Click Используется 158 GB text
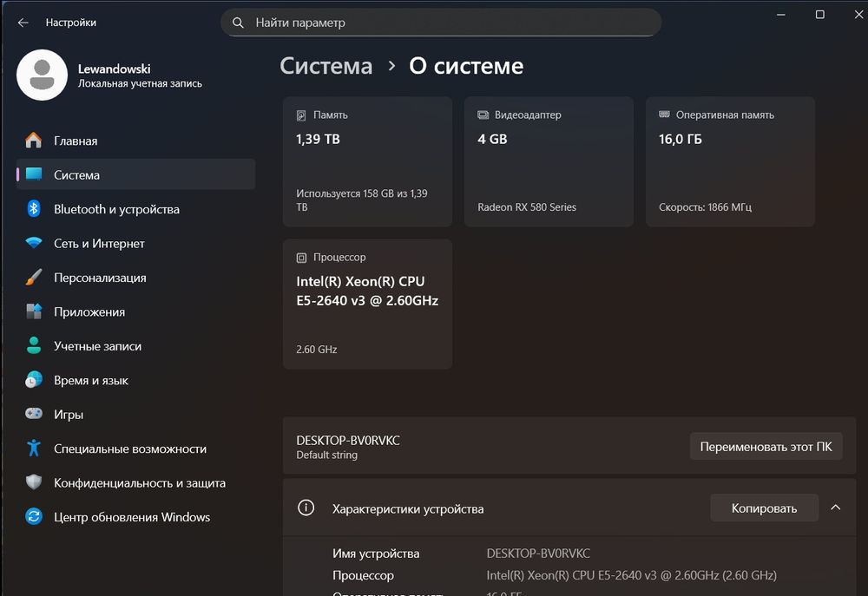Image resolution: width=868 pixels, height=596 pixels. click(x=361, y=200)
